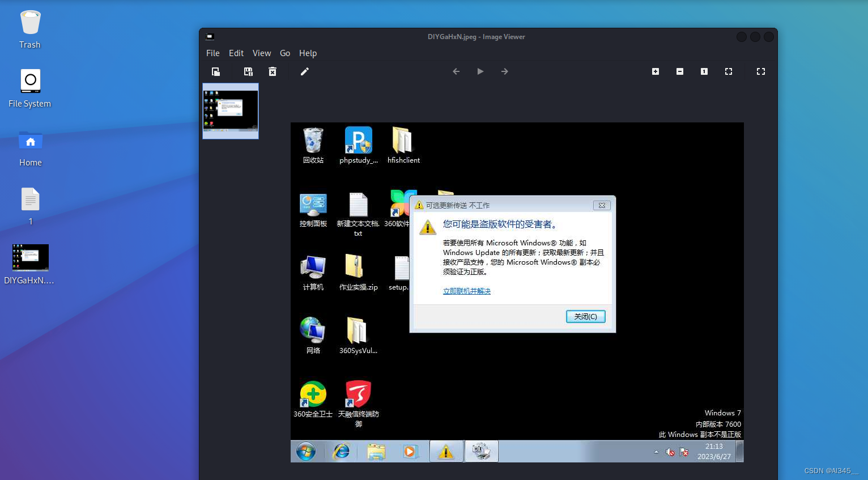Click Internet Explorer taskbar icon in image
This screenshot has height=480, width=868.
(x=341, y=452)
